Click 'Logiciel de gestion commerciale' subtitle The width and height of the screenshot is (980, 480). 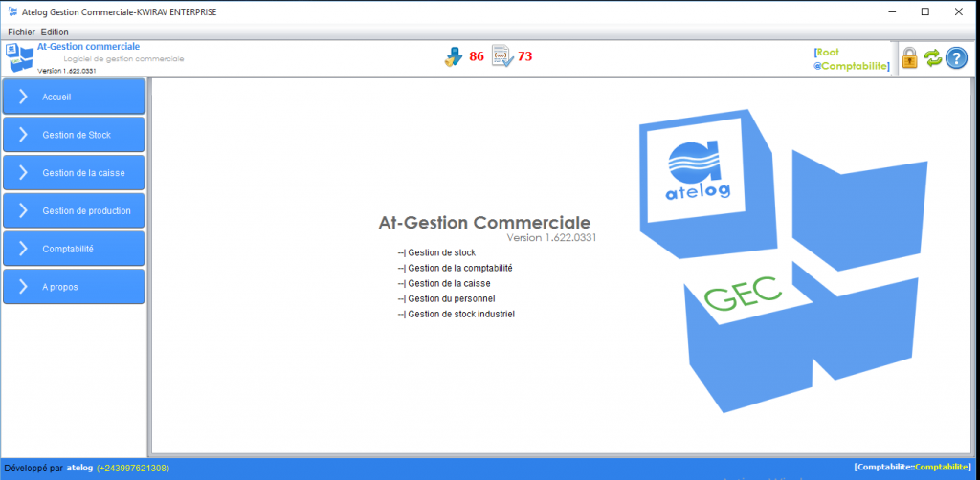pos(123,58)
